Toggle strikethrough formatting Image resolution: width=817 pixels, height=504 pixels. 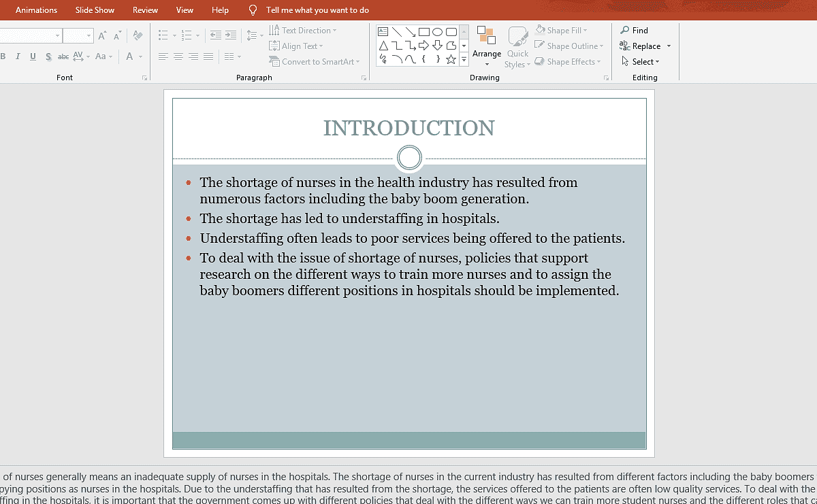click(x=63, y=56)
